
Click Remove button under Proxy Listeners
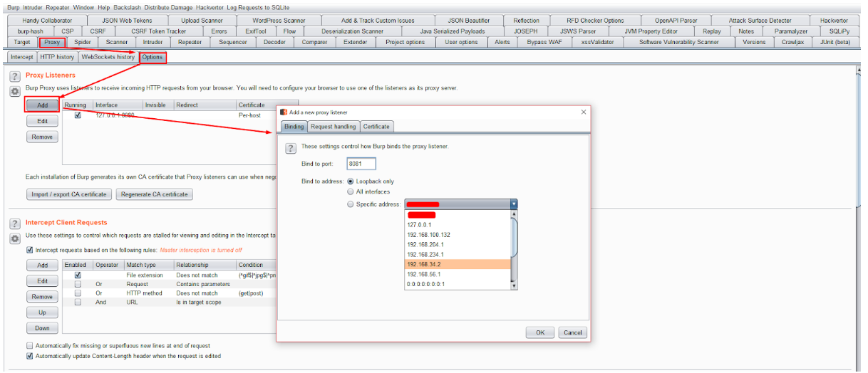[42, 137]
